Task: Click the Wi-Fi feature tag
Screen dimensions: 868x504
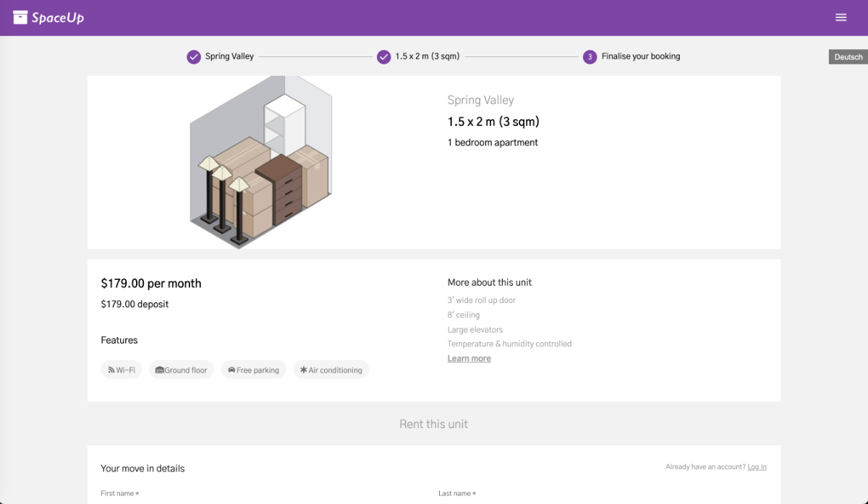Action: (x=122, y=370)
